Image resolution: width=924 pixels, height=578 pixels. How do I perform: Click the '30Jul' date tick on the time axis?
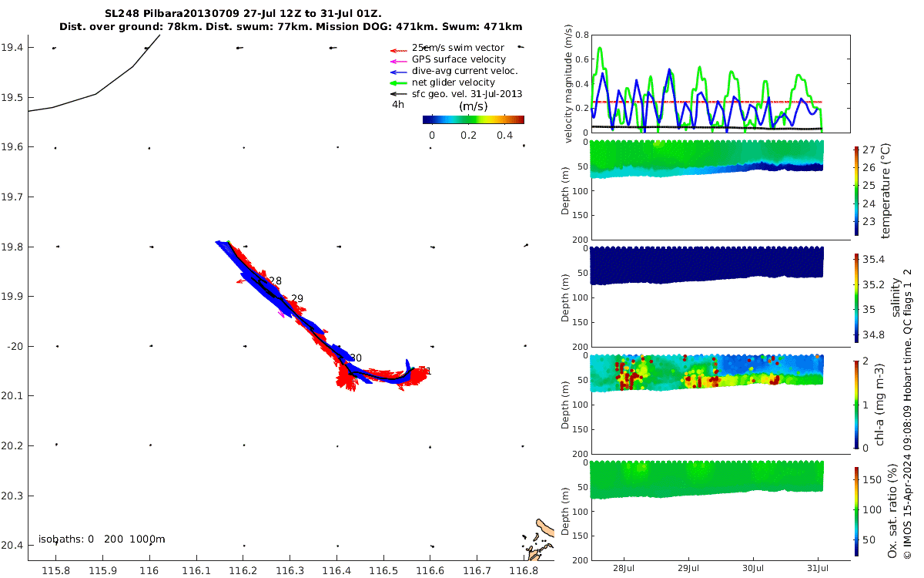click(754, 568)
